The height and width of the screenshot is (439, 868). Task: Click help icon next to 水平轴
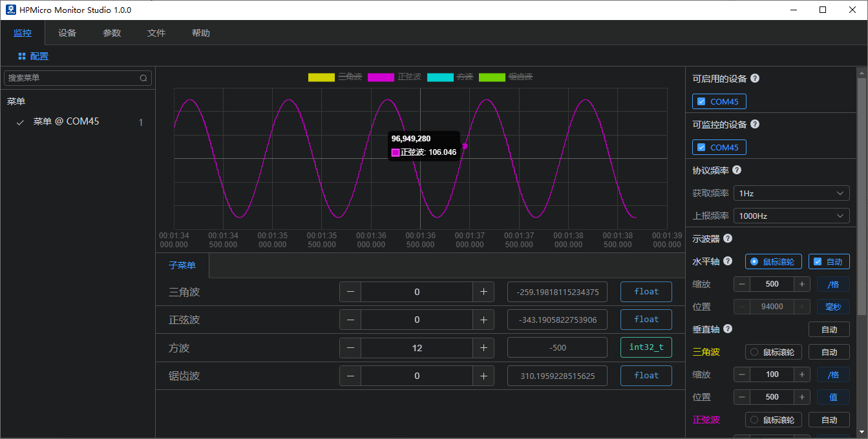coord(728,261)
